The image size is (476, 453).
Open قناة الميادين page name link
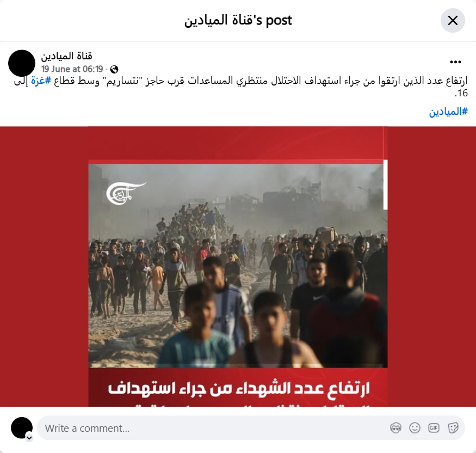(x=66, y=56)
